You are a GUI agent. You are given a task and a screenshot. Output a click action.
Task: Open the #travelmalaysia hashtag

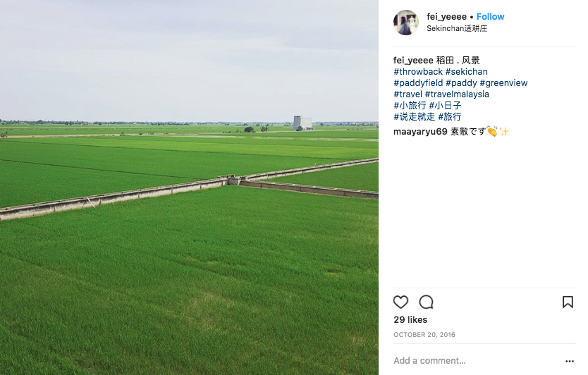[457, 94]
